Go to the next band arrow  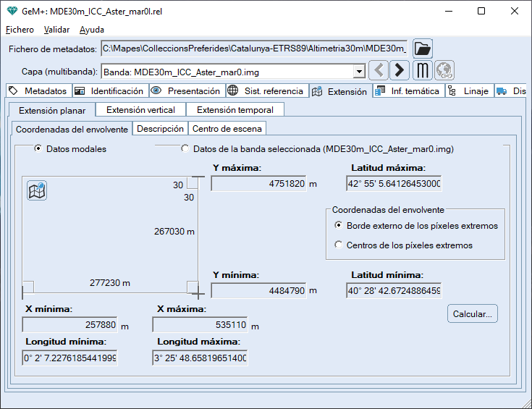400,70
